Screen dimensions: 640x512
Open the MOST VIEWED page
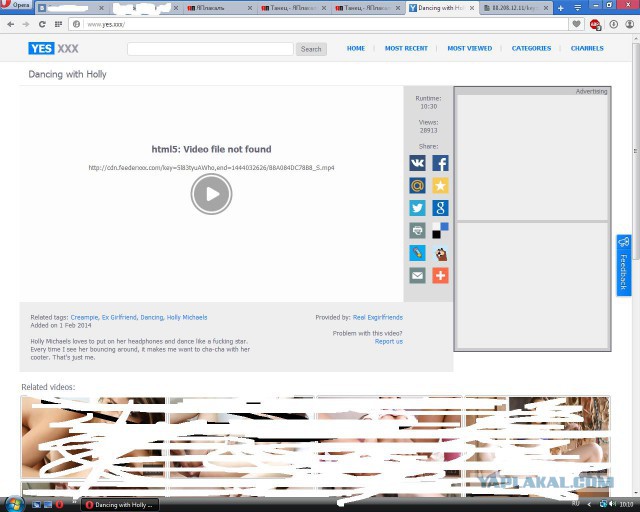coord(470,48)
